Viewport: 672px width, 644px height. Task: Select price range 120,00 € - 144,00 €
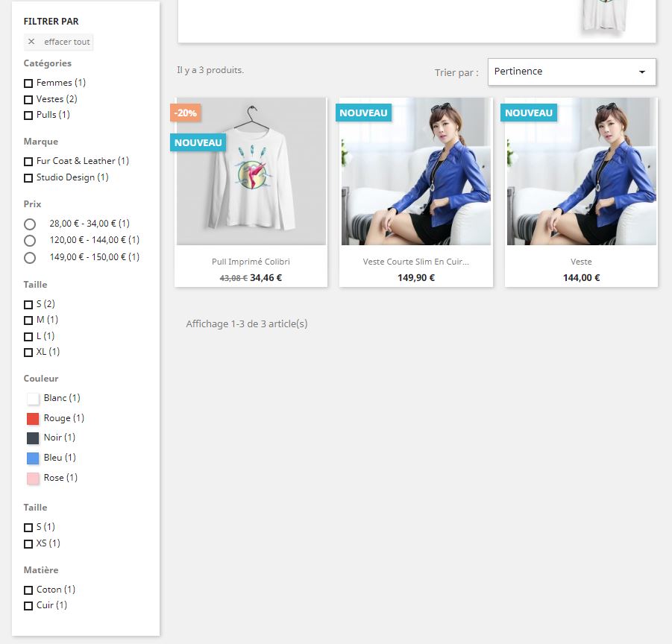pos(30,241)
